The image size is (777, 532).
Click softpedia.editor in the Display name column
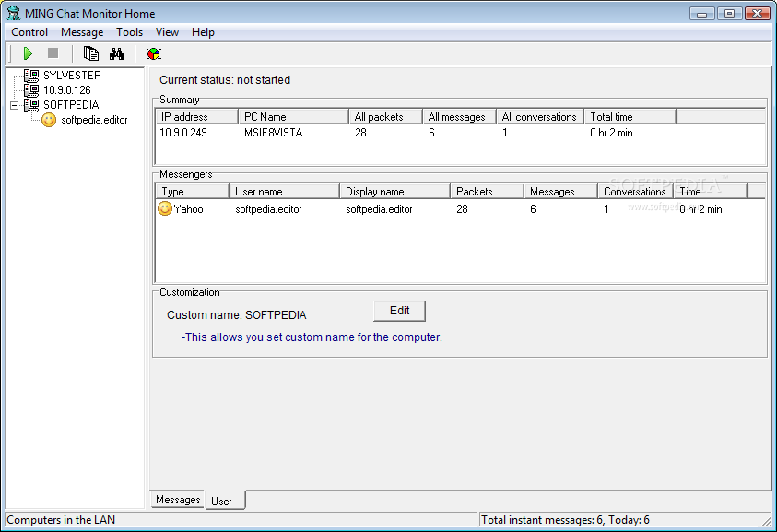[x=379, y=209]
